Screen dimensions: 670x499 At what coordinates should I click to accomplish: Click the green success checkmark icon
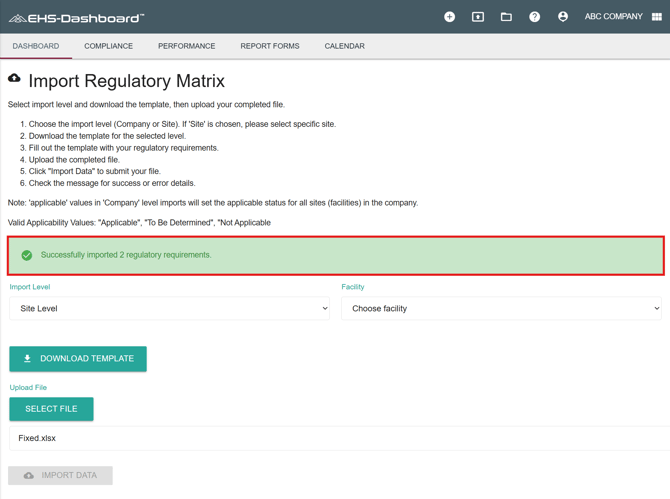pos(27,255)
